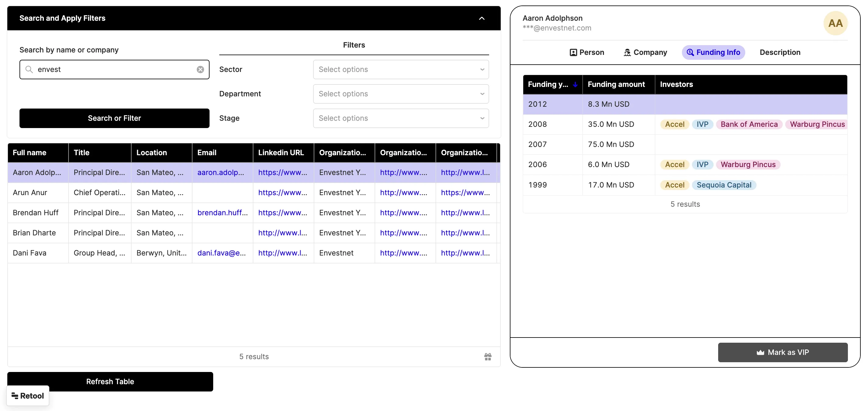
Task: Select Brendan Huff in the table
Action: 35,213
